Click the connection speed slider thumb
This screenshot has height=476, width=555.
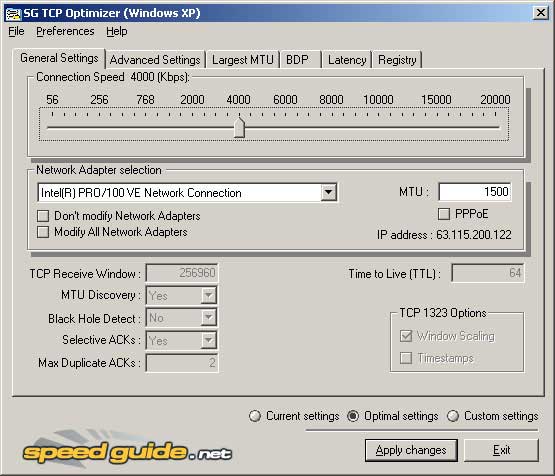(239, 127)
